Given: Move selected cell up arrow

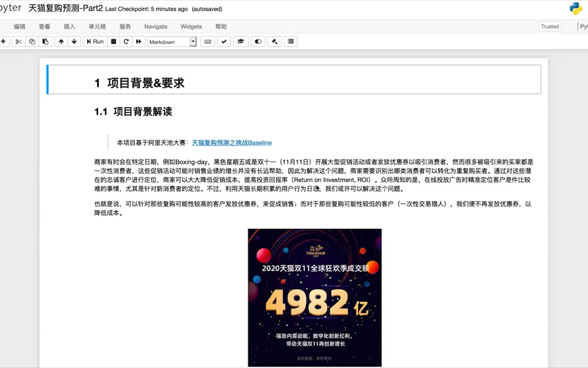Looking at the screenshot, I should [x=61, y=42].
